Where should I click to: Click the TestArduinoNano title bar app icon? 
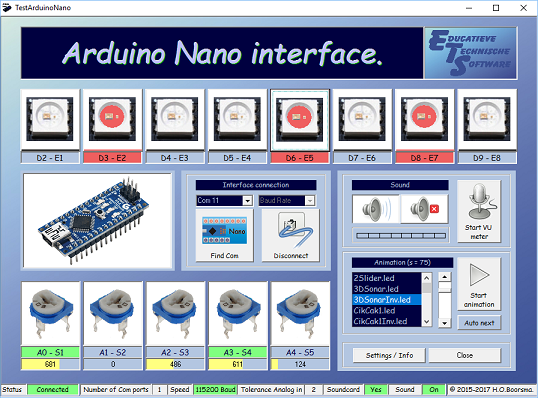tap(7, 8)
